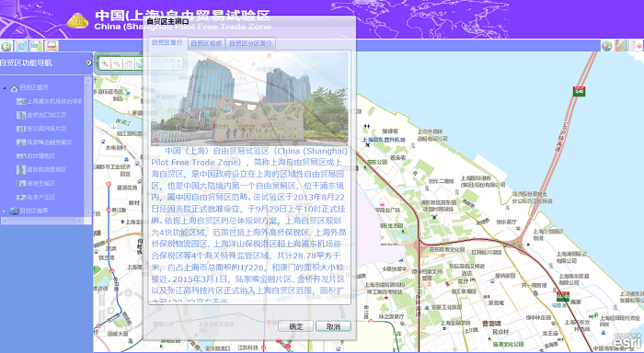Click the 确定 button in the dialog
Screen dimensions: 644x353
pyautogui.click(x=295, y=326)
